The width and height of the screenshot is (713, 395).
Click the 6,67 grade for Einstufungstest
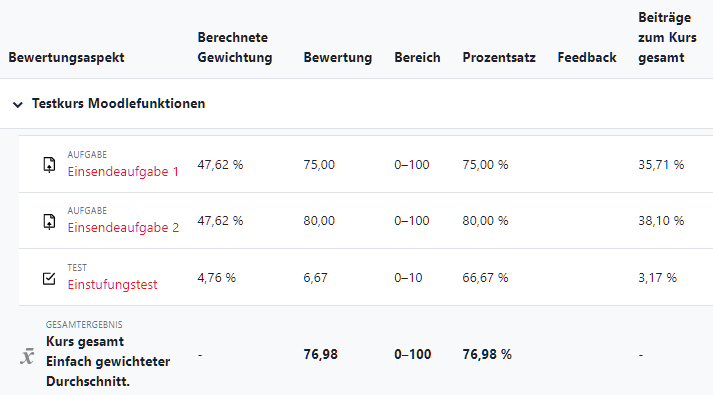click(x=316, y=278)
